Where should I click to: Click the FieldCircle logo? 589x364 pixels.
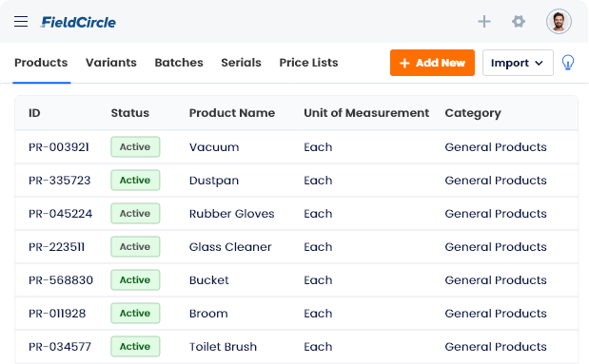(78, 22)
